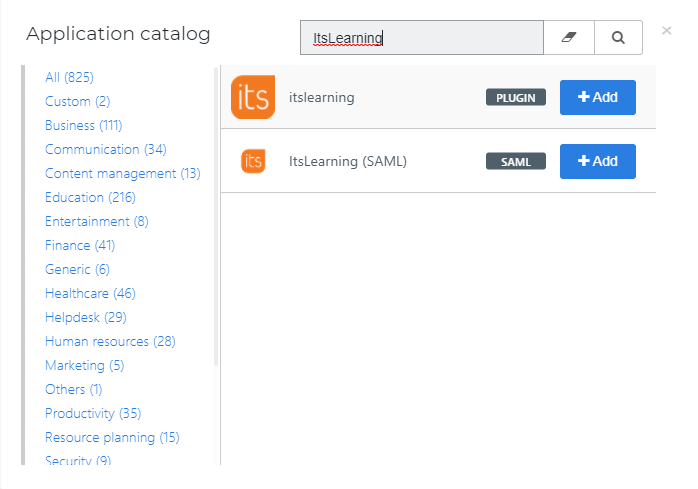View the Others (1) category
The height and width of the screenshot is (489, 698).
[x=74, y=390]
